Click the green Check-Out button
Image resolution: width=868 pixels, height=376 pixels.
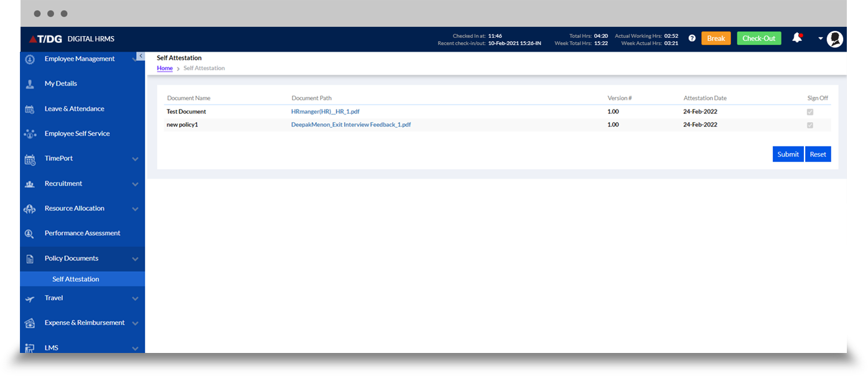758,38
